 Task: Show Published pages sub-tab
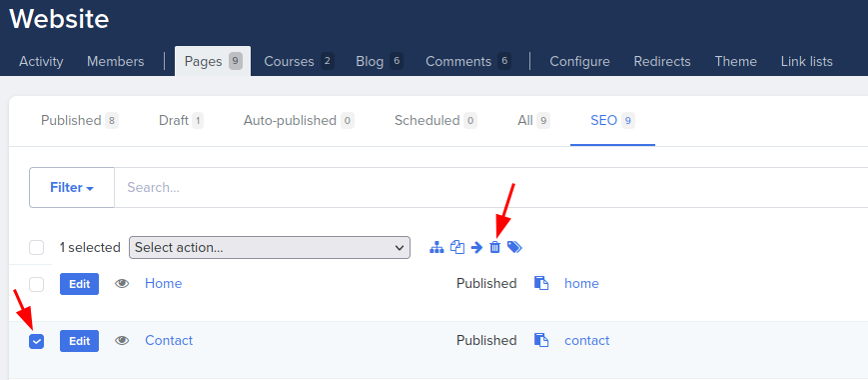[80, 121]
